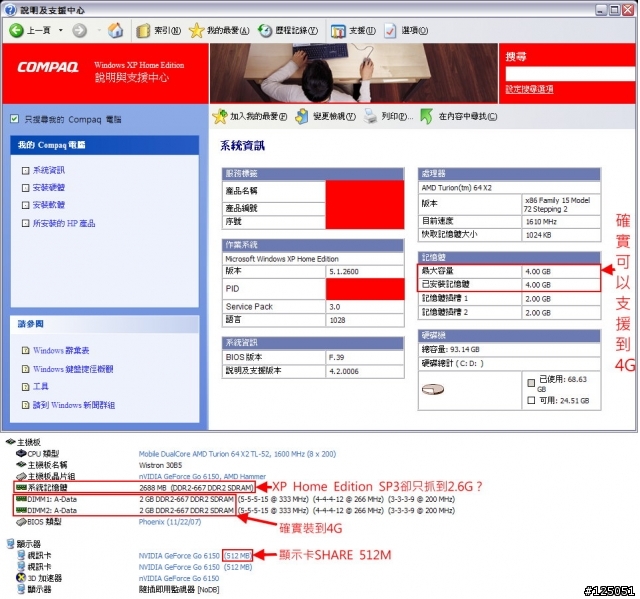
Task: Select the BIOS 版本 F.39 value
Action: (336, 357)
